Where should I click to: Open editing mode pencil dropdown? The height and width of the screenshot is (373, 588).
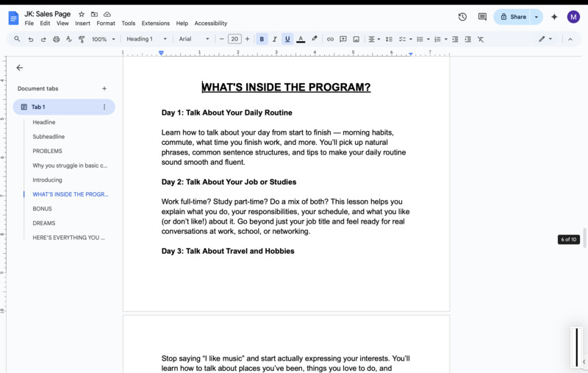[545, 39]
